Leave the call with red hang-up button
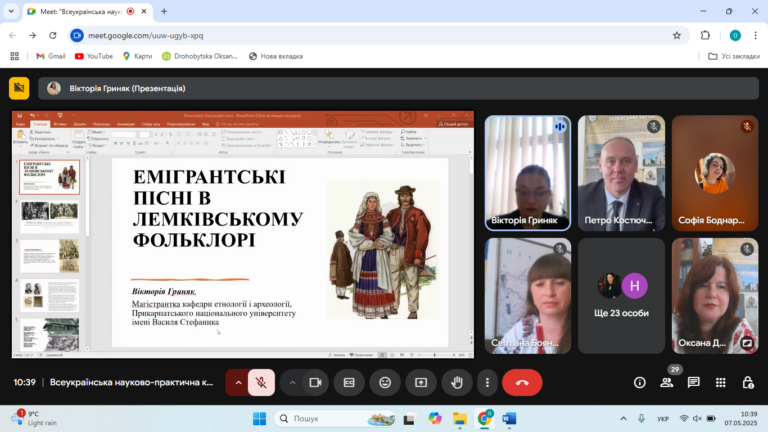 [522, 383]
